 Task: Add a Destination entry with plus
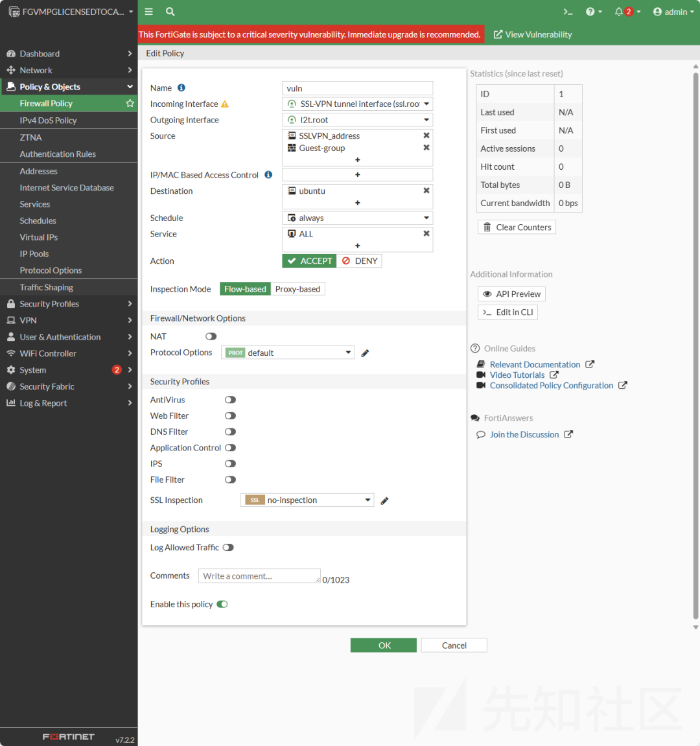pos(357,203)
